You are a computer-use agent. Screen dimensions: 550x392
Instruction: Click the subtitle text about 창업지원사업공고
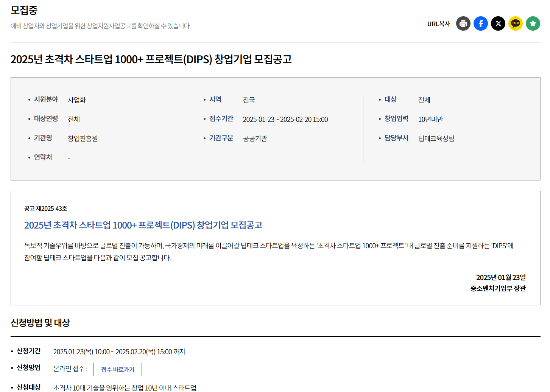tap(101, 26)
